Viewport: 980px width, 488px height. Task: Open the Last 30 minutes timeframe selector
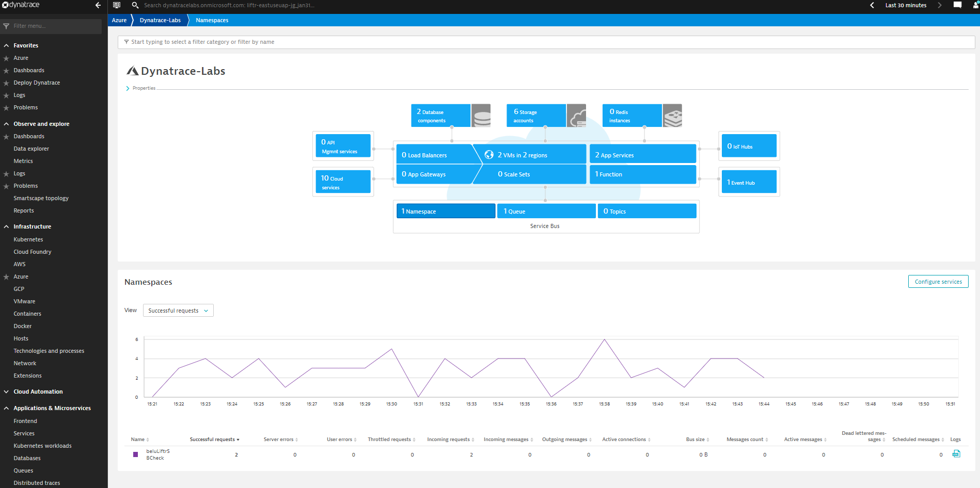point(906,5)
